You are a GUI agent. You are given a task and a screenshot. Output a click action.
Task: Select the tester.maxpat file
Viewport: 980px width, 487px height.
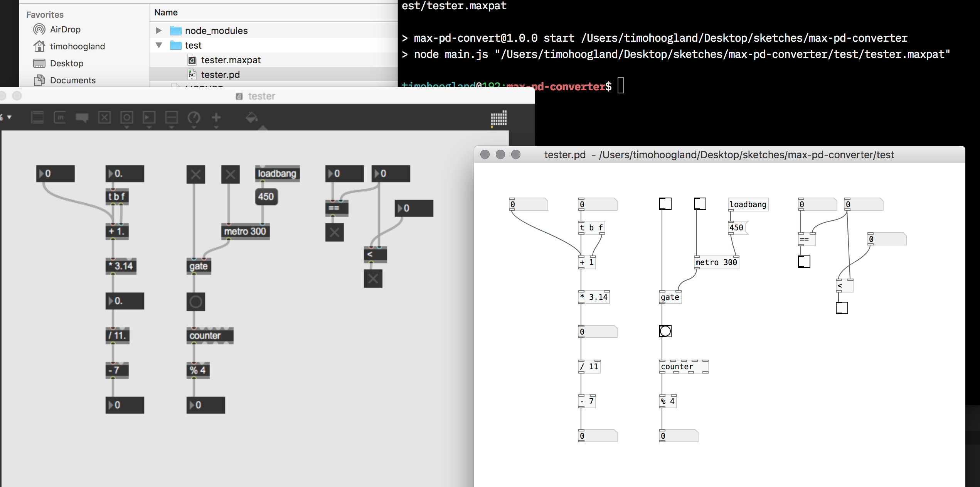[231, 60]
